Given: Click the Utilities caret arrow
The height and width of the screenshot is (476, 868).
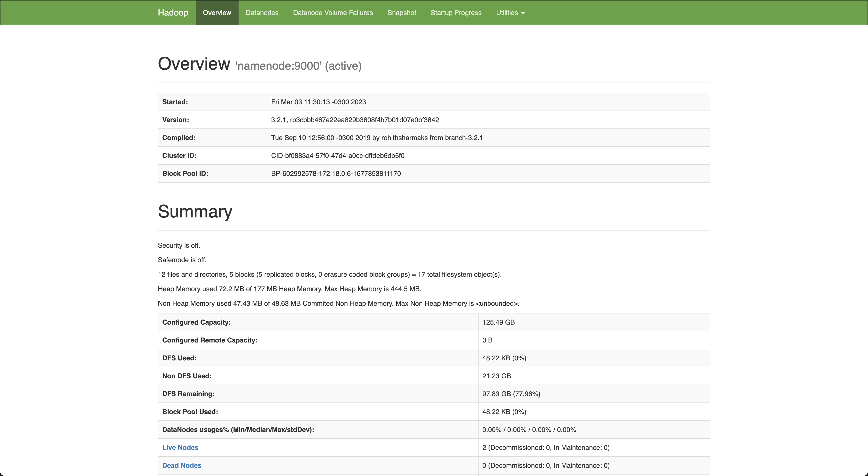Looking at the screenshot, I should [523, 13].
